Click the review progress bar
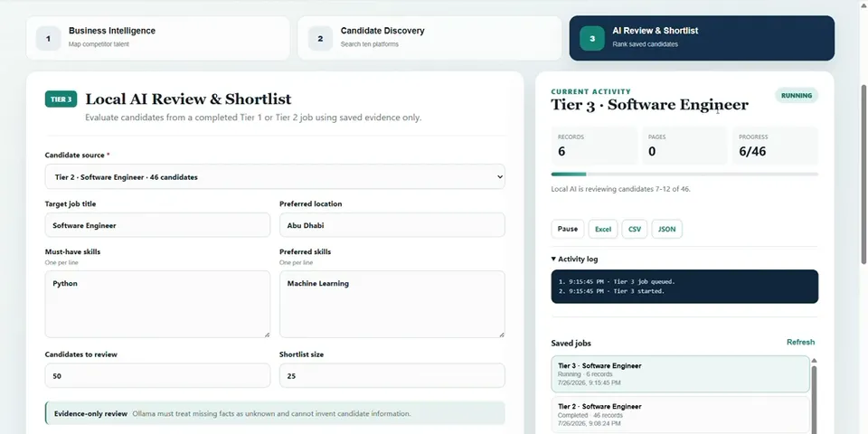This screenshot has height=434, width=868. click(684, 174)
